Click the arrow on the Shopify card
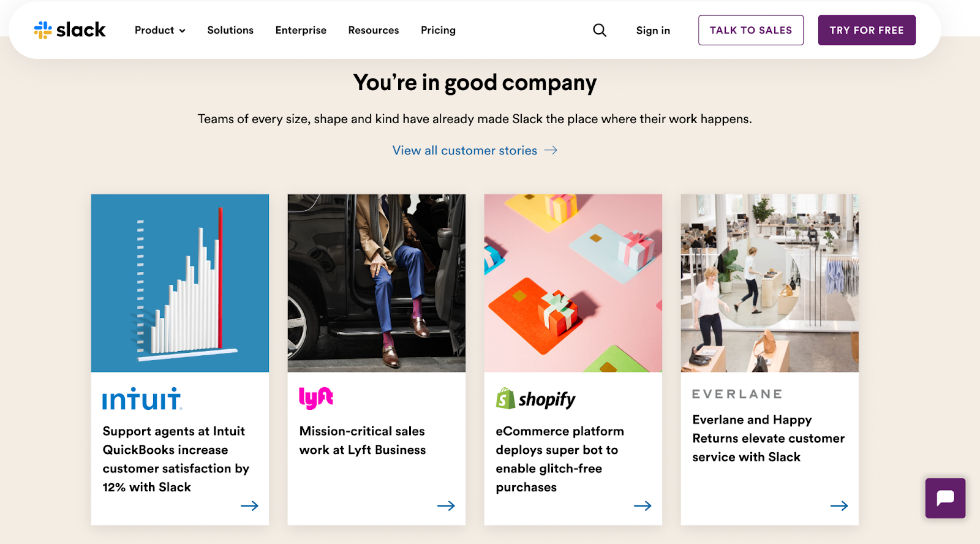This screenshot has width=980, height=544. 643,506
